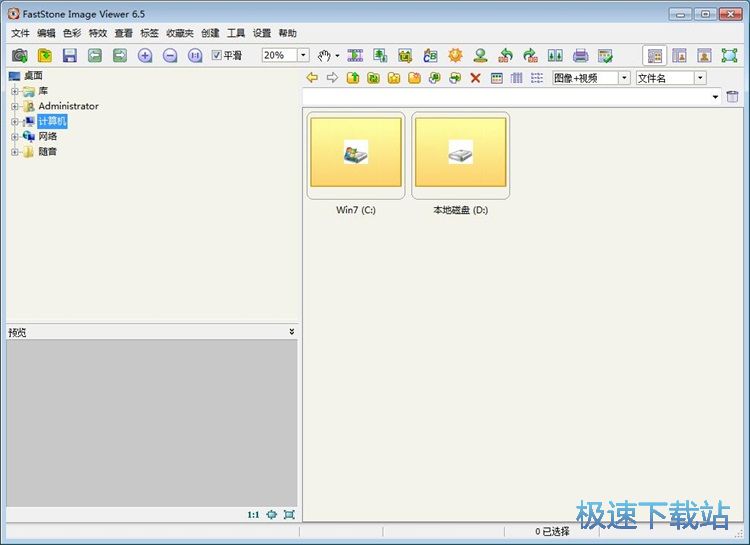Toggle the 平滑 smooth checkbox
The image size is (750, 545).
216,55
